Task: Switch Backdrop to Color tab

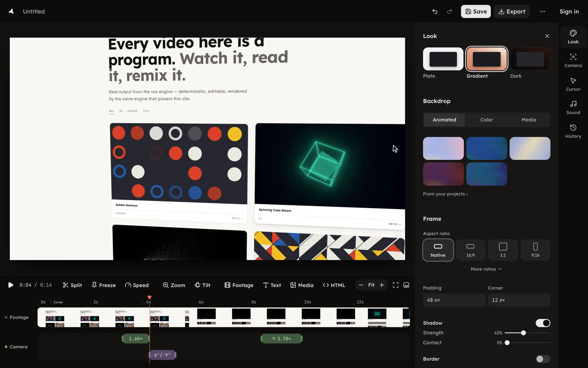Action: pyautogui.click(x=487, y=120)
